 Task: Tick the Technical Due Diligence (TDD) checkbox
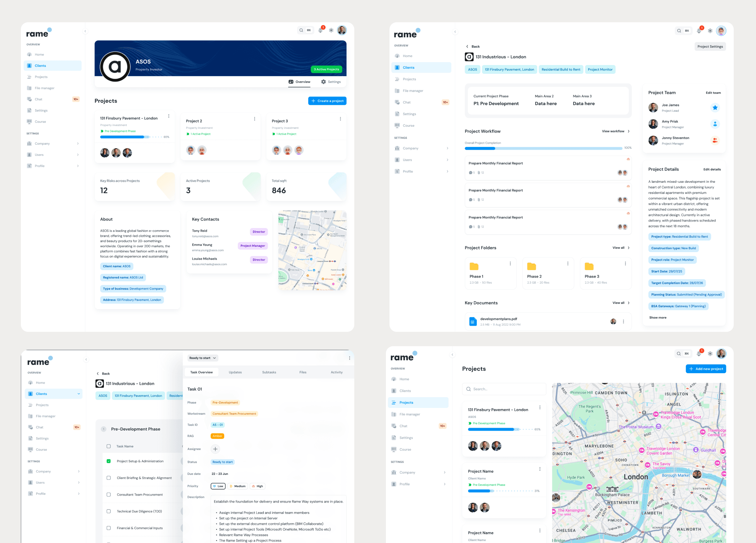[x=109, y=511]
